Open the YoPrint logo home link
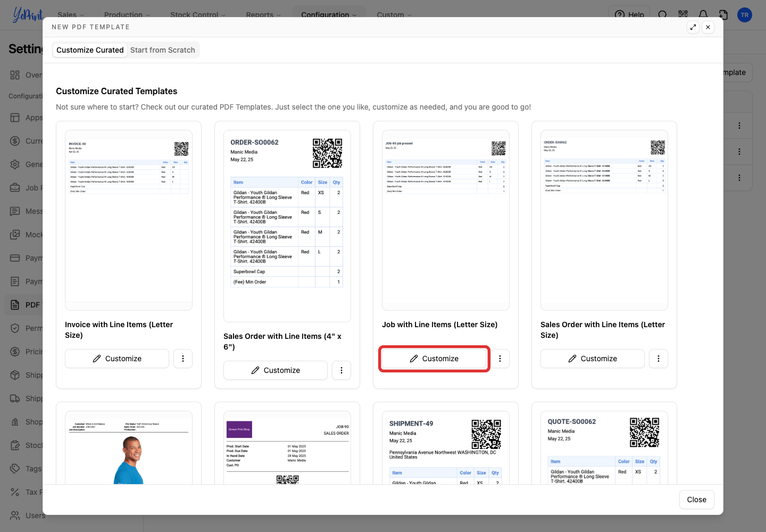The image size is (766, 532). 28,15
